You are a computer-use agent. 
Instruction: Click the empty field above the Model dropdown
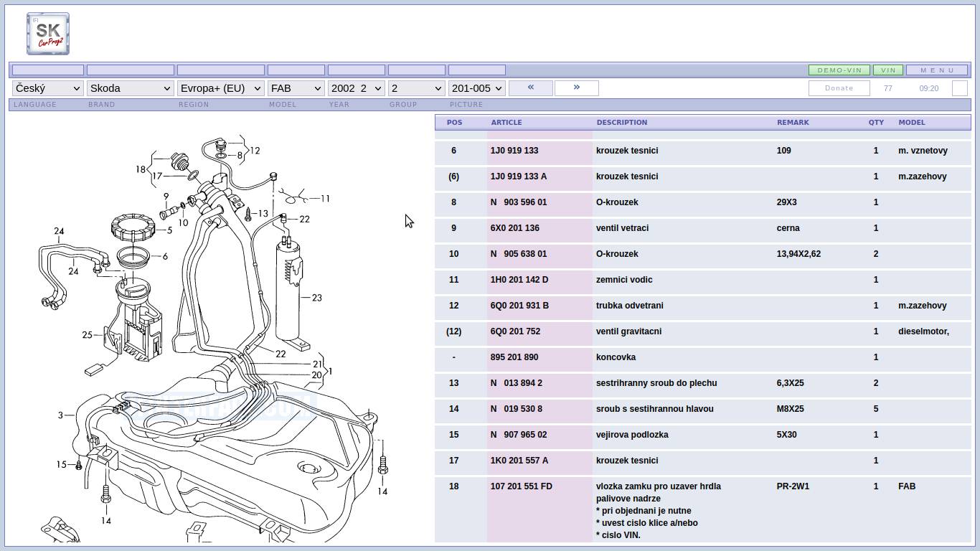click(296, 70)
